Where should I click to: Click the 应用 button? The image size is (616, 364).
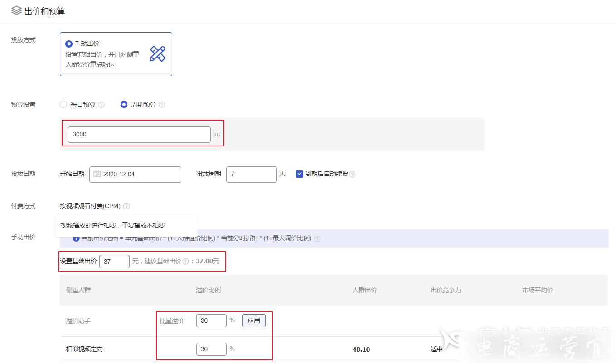(x=254, y=320)
